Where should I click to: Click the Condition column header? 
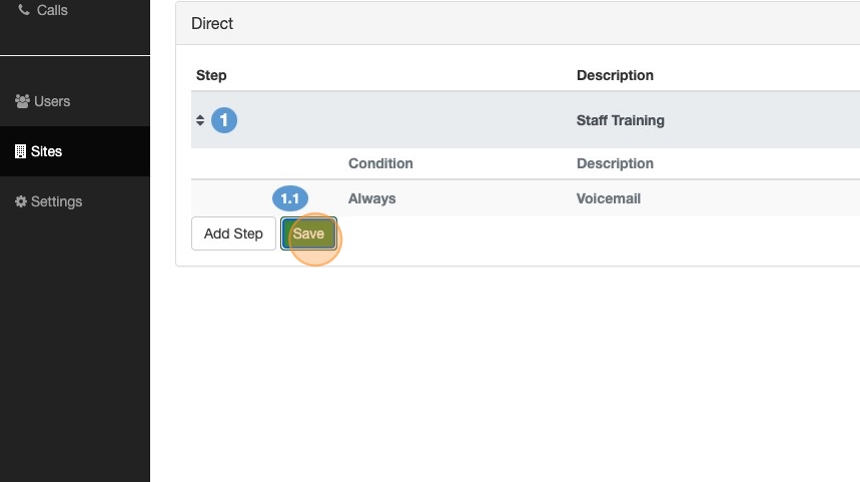pos(380,163)
